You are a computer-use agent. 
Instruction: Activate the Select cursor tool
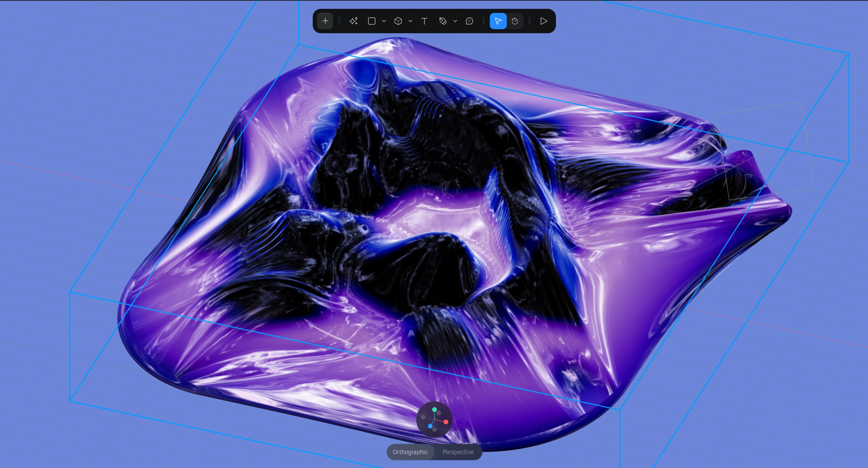(498, 21)
